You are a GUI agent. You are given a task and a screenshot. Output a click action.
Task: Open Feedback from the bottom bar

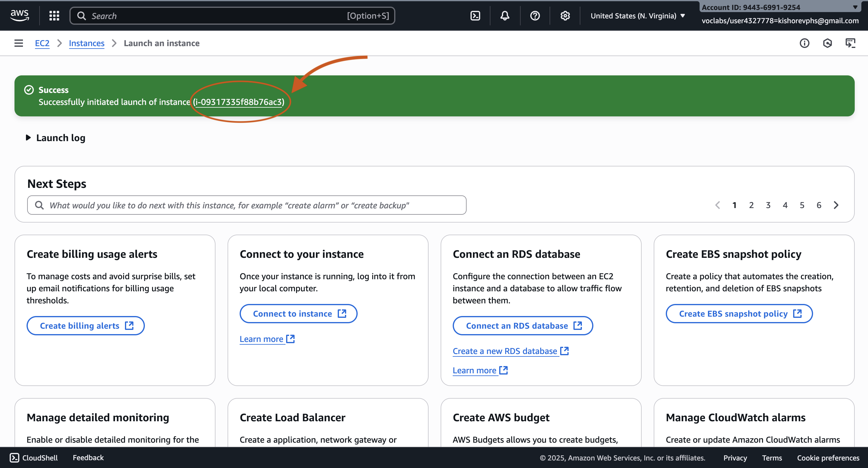(88, 457)
